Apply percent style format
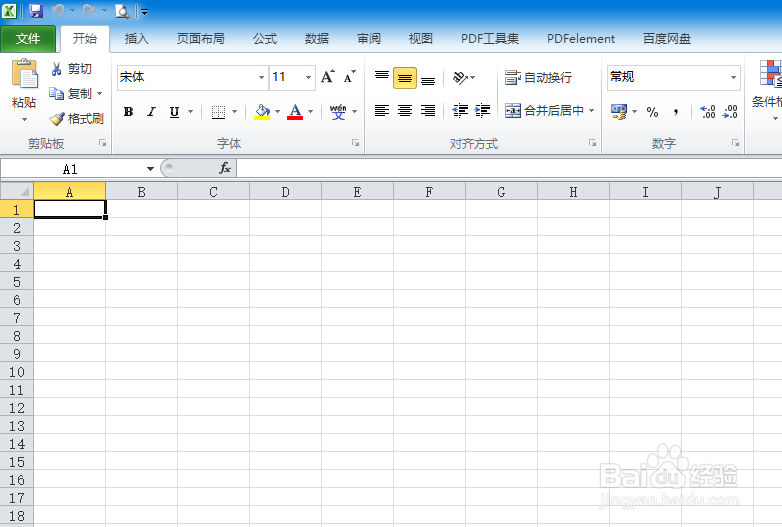Image resolution: width=782 pixels, height=527 pixels. point(652,112)
